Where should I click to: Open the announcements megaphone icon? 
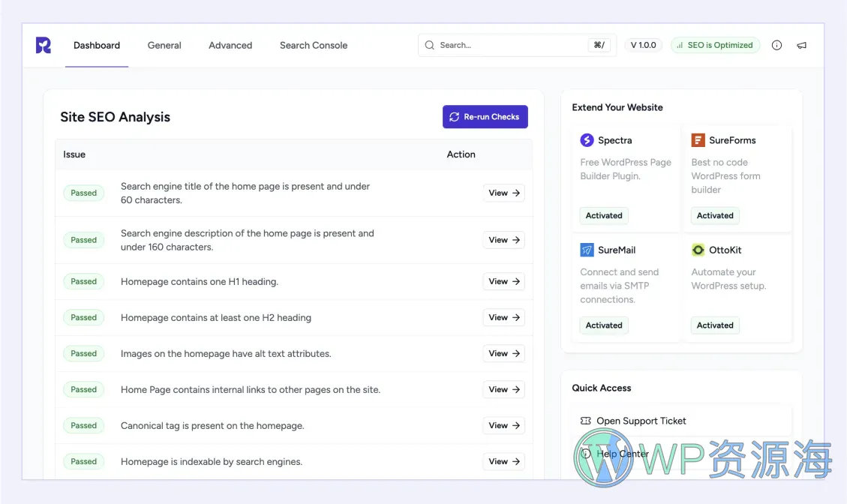point(802,45)
